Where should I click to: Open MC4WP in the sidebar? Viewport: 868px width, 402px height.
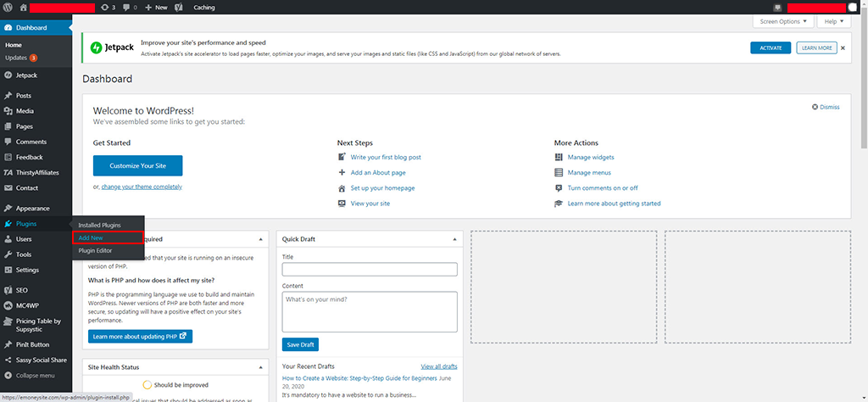click(36, 305)
